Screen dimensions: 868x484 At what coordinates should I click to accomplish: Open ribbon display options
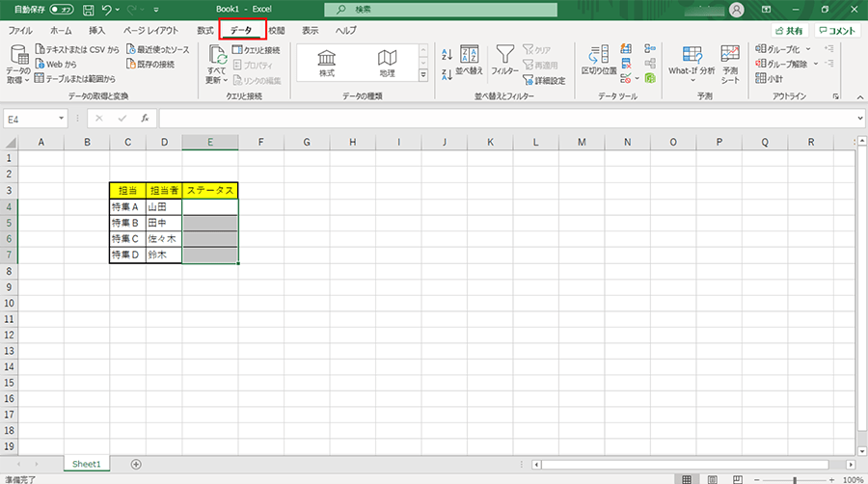tap(766, 10)
